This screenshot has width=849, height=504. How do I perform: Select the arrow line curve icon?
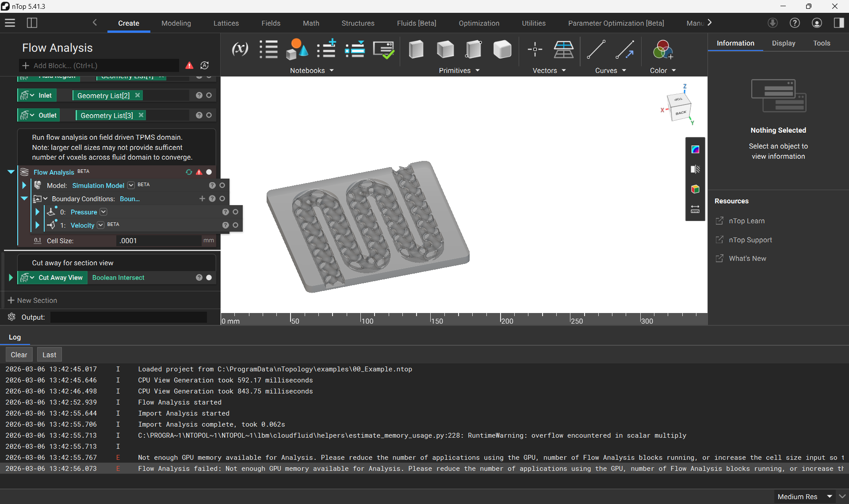[625, 49]
